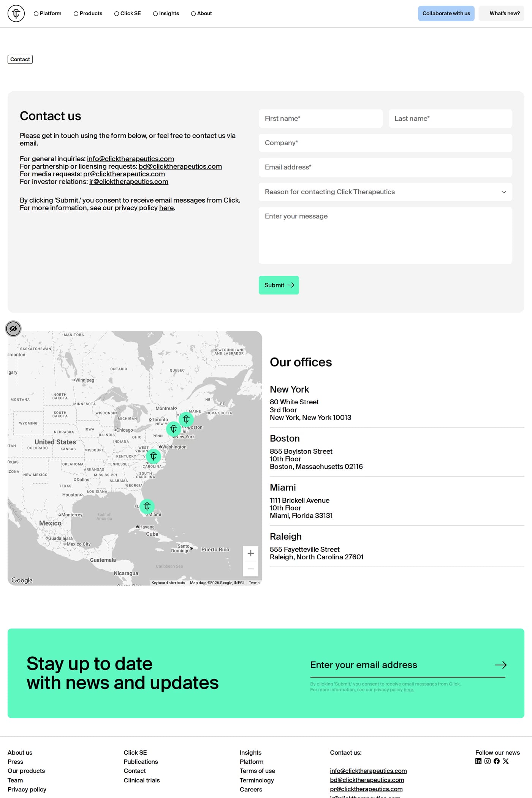Viewport: 532px width, 798px height.
Task: Click the Miami office map marker
Action: click(147, 506)
